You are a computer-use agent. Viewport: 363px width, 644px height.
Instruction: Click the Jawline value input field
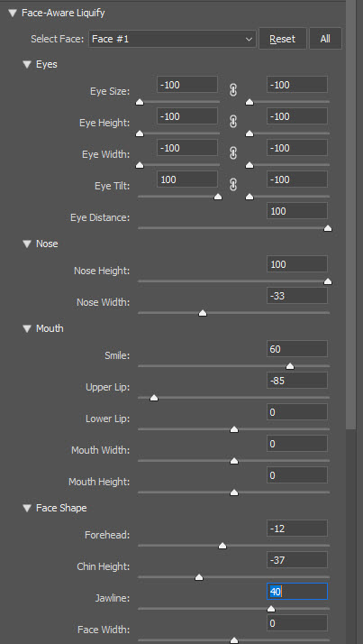(x=297, y=592)
